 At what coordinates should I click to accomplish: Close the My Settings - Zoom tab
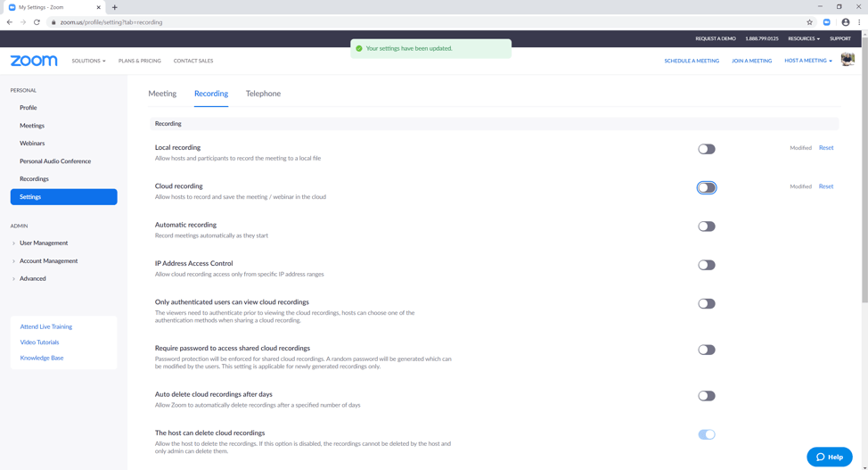coord(99,7)
